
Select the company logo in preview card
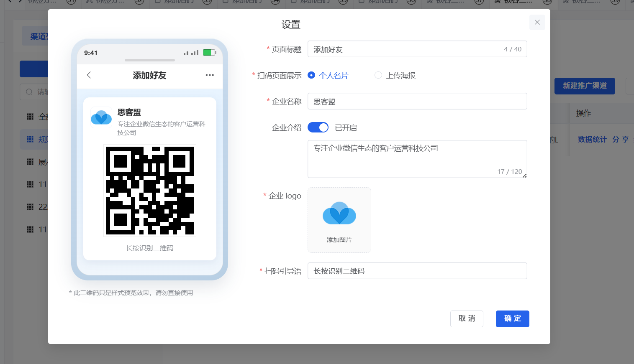pos(101,117)
